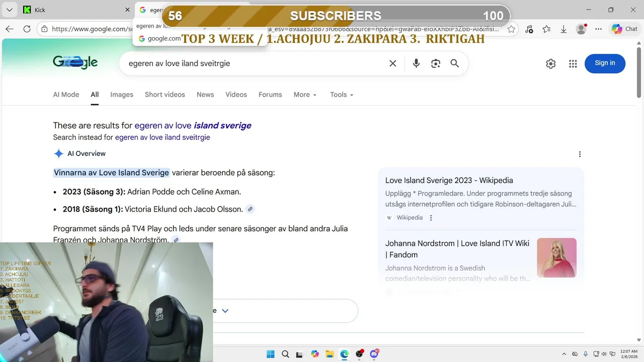Screen dimensions: 644x362
Task: Click the Johanna Nordstrom thumbnail image
Action: [x=556, y=257]
